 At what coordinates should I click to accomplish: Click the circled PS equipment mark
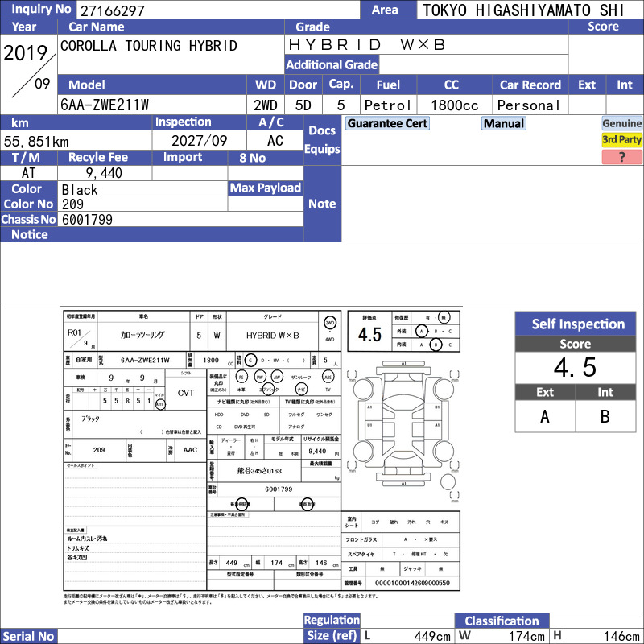(242, 377)
